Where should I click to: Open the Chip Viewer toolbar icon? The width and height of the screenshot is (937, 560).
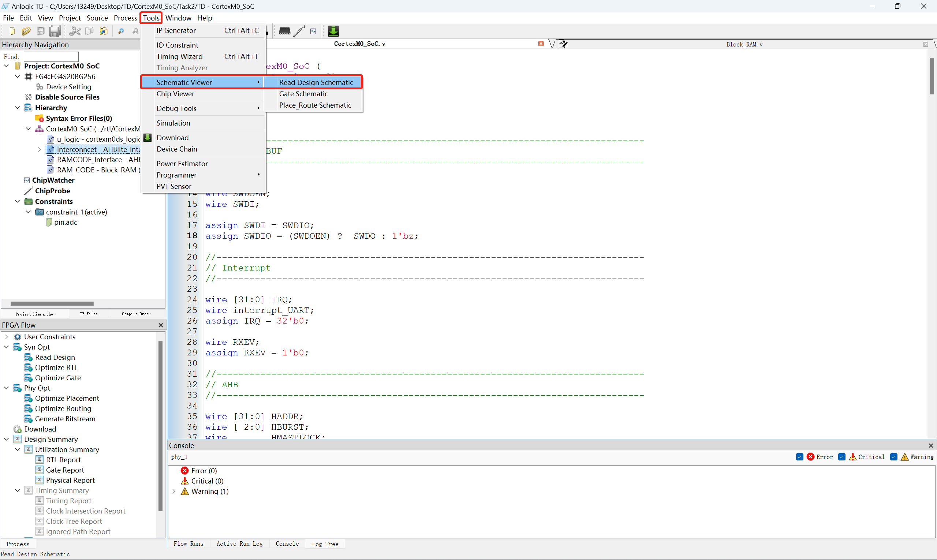284,31
